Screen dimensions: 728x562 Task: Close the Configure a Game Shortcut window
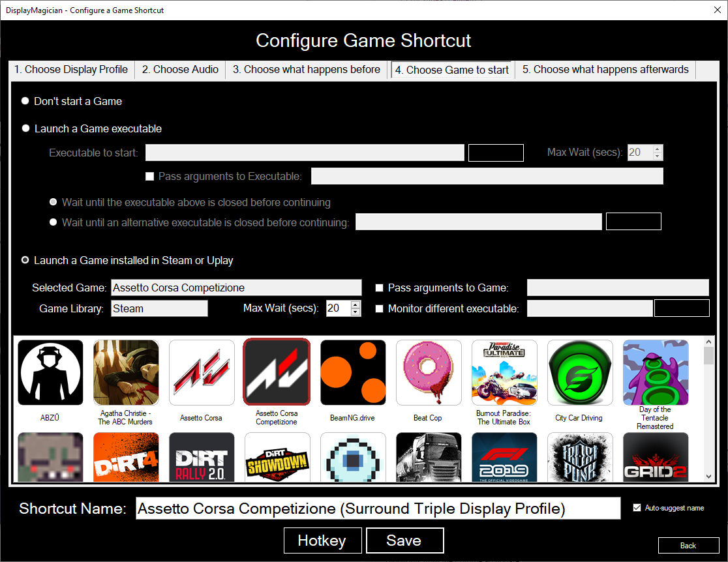tap(718, 10)
